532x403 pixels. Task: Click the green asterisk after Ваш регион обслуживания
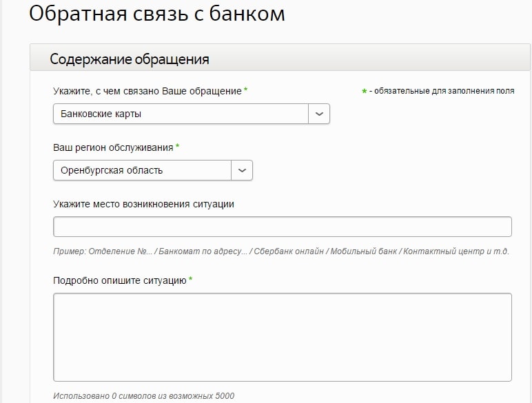point(177,146)
